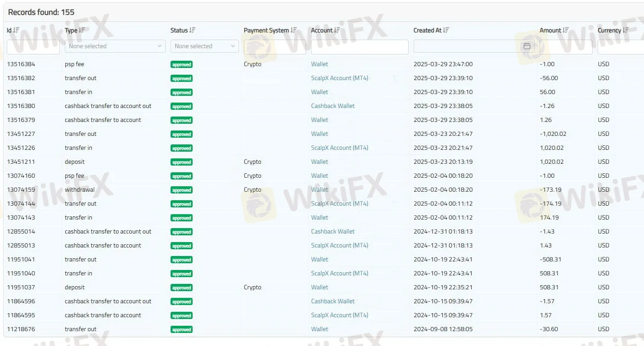Open ScalpX Account link for record 11951040
The height and width of the screenshot is (346, 644).
tap(340, 273)
